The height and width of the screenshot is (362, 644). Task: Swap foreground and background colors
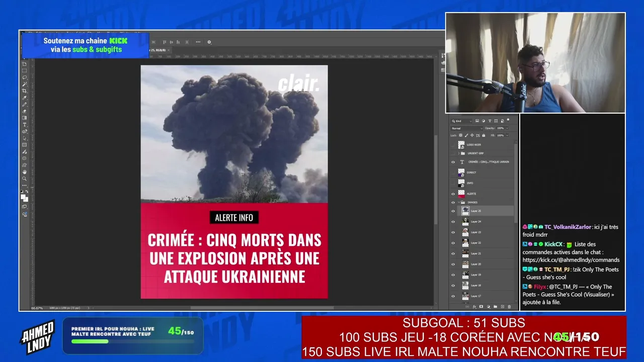(27, 192)
